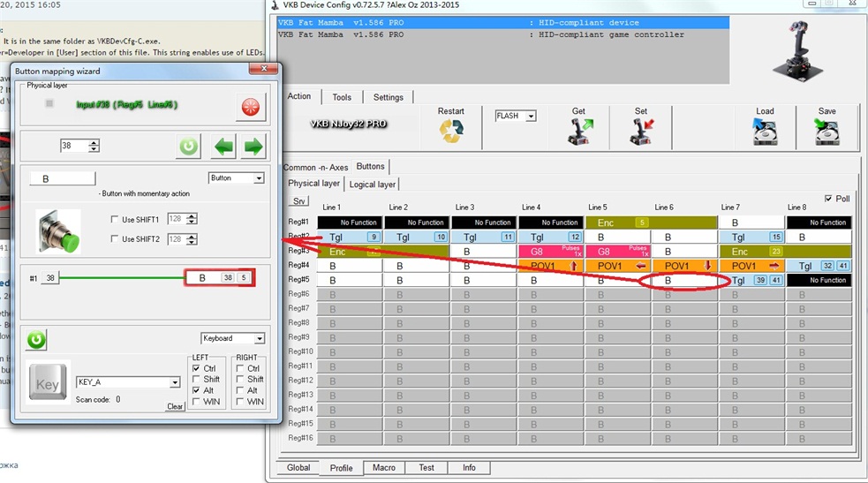Image resolution: width=868 pixels, height=483 pixels.
Task: Click the green refresh icon beside input number
Action: click(x=189, y=147)
